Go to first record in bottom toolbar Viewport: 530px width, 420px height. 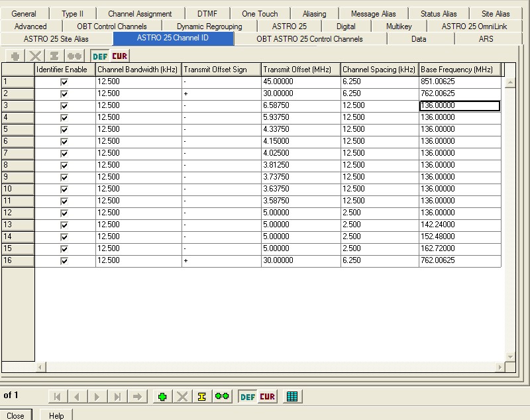coord(58,396)
